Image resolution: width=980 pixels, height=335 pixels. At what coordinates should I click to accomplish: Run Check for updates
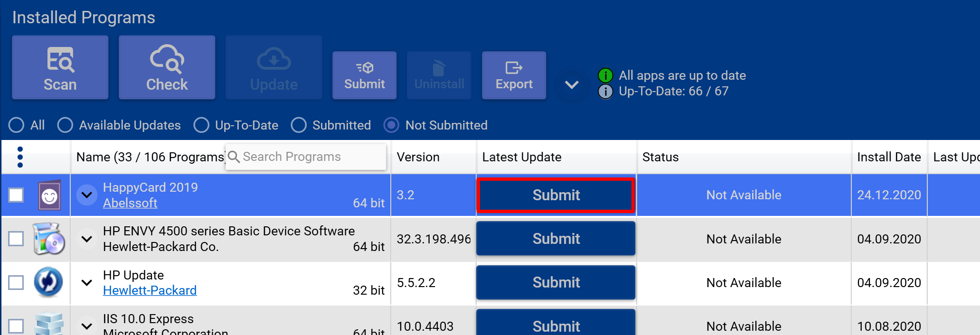pyautogui.click(x=167, y=67)
